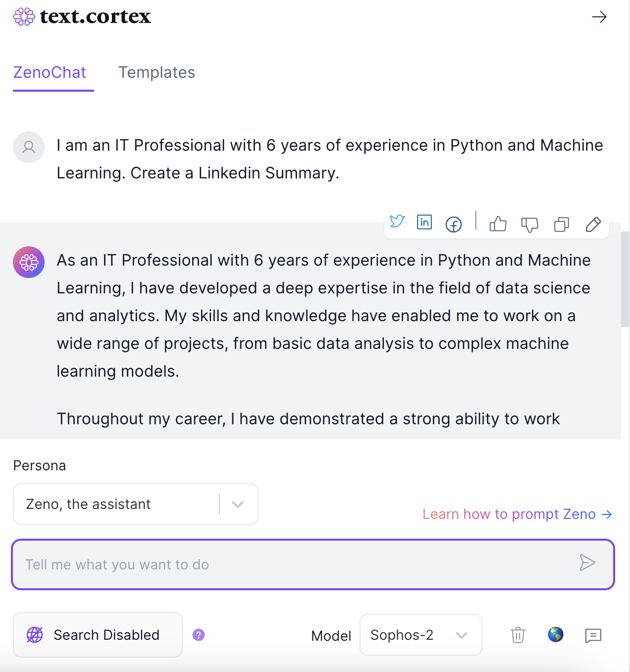Send the message with the paper plane icon

pyautogui.click(x=588, y=563)
